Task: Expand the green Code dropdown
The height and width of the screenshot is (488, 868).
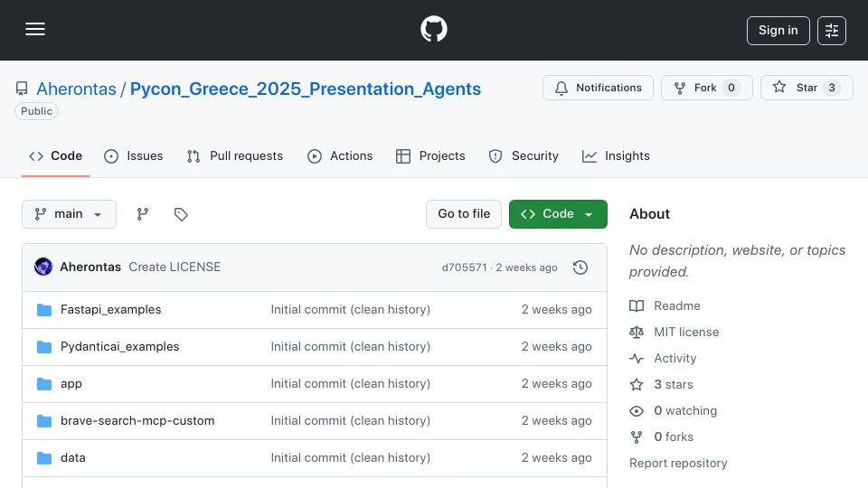Action: pyautogui.click(x=558, y=214)
